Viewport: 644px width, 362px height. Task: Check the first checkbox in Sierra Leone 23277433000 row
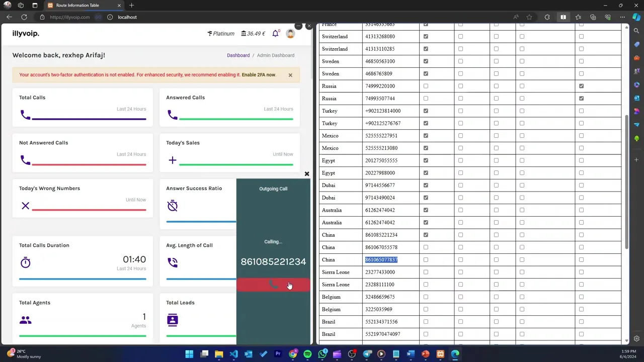click(426, 272)
